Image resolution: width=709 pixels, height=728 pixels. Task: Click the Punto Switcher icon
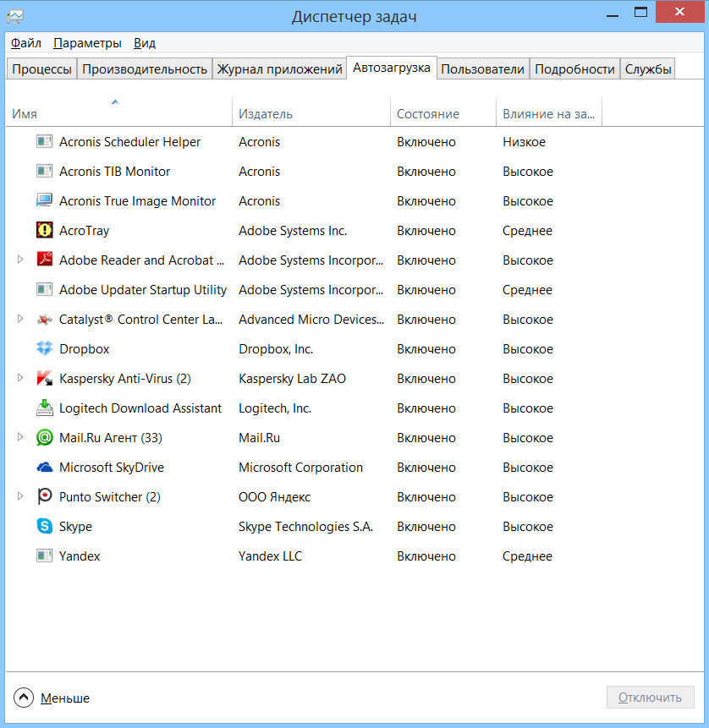[x=45, y=497]
